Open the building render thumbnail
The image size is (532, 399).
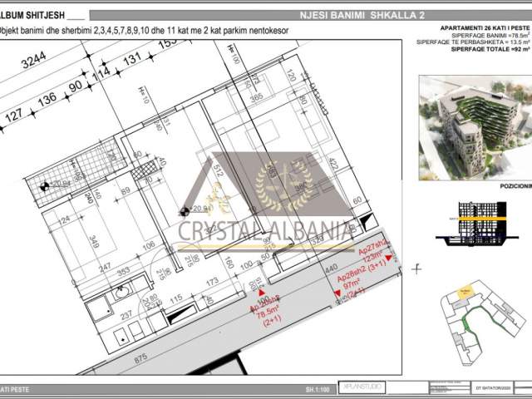[x=475, y=127]
